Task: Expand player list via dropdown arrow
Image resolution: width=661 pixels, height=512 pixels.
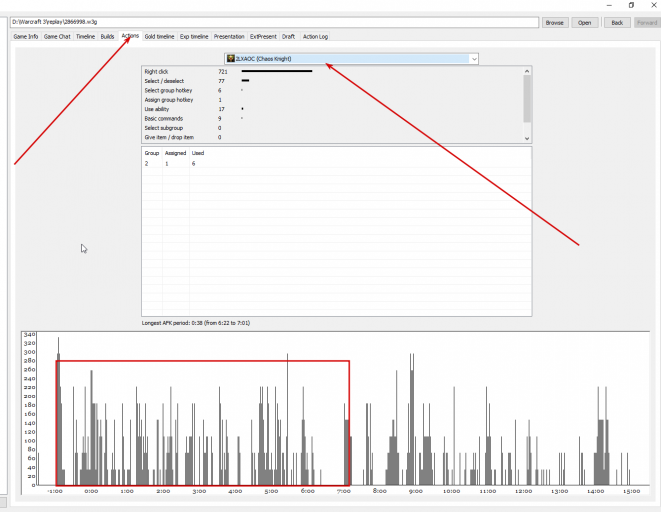Action: (474, 59)
